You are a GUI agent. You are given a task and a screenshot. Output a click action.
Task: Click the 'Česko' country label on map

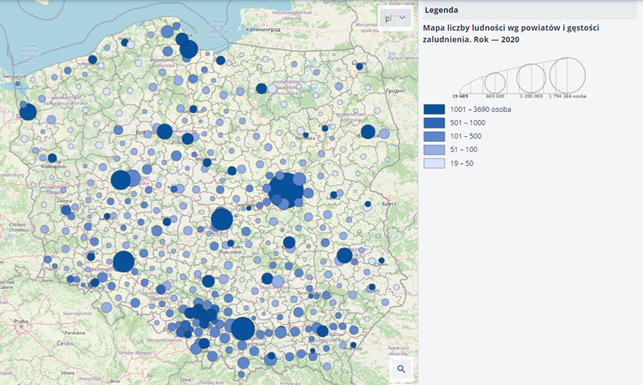(x=66, y=344)
